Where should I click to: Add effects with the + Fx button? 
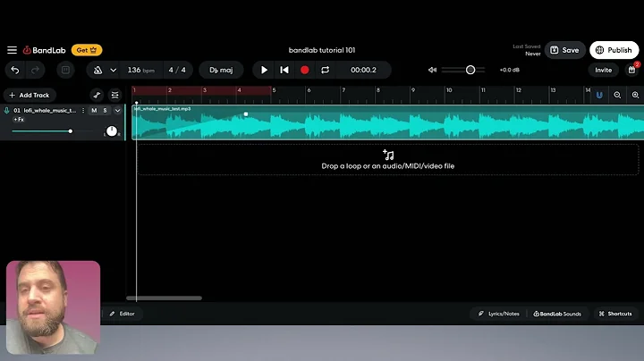coord(19,120)
